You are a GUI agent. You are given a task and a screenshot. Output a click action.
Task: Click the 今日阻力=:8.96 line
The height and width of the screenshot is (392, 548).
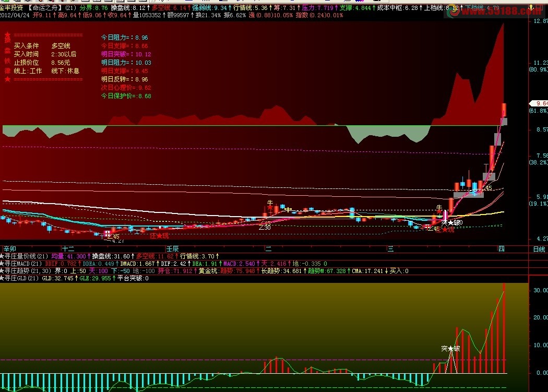point(124,38)
